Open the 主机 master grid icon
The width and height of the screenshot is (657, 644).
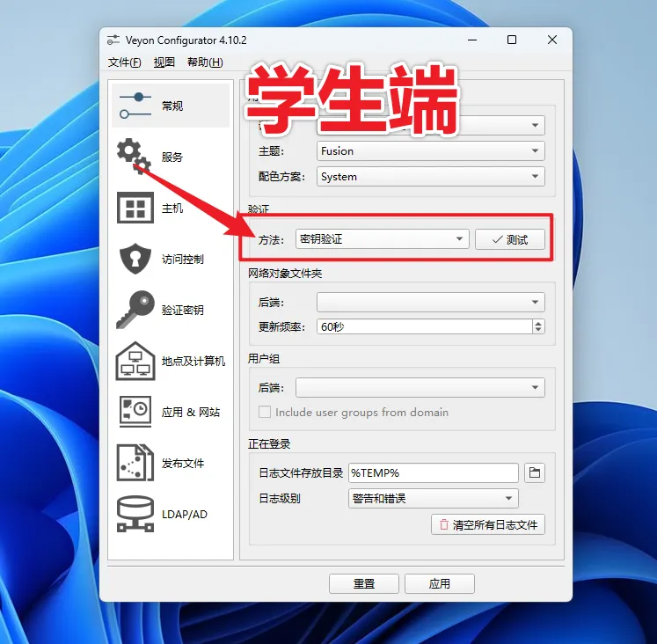[135, 208]
